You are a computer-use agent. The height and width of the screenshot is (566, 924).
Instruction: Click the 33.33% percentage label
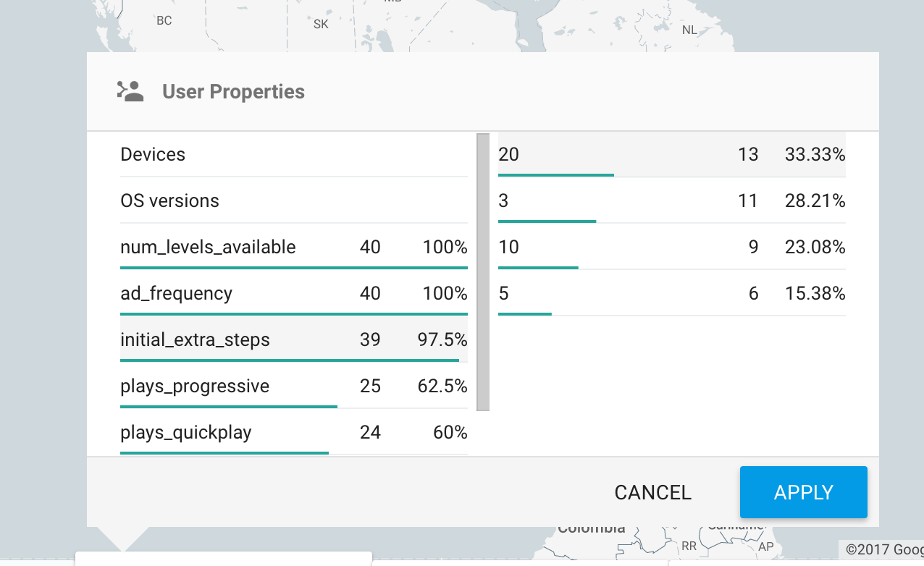pos(814,154)
